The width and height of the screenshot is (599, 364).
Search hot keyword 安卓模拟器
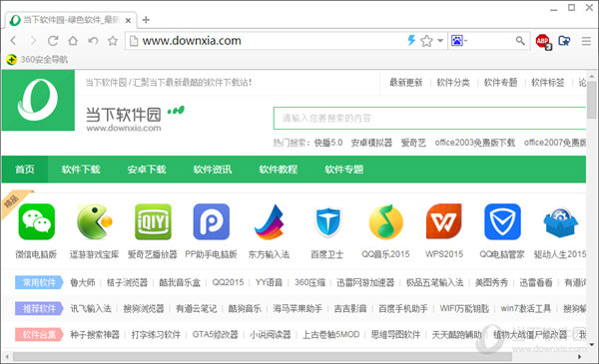371,143
